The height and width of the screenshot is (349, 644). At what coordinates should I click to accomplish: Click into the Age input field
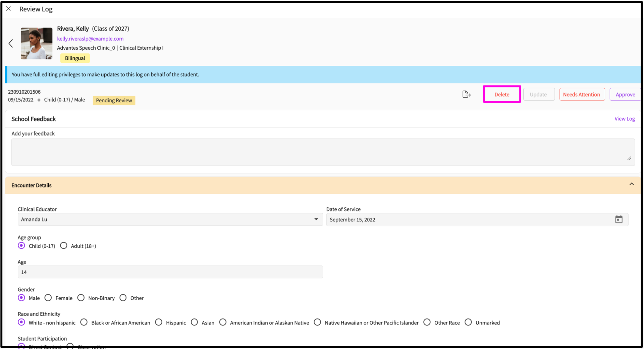(170, 272)
